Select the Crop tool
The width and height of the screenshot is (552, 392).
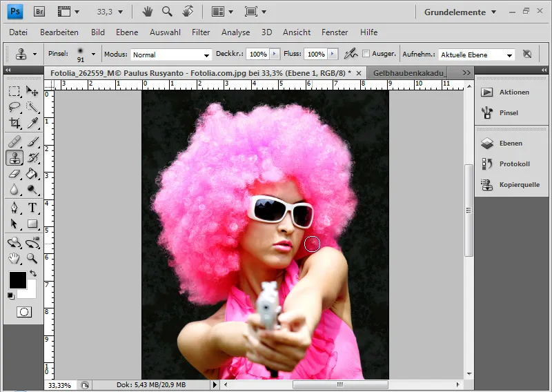[x=14, y=124]
